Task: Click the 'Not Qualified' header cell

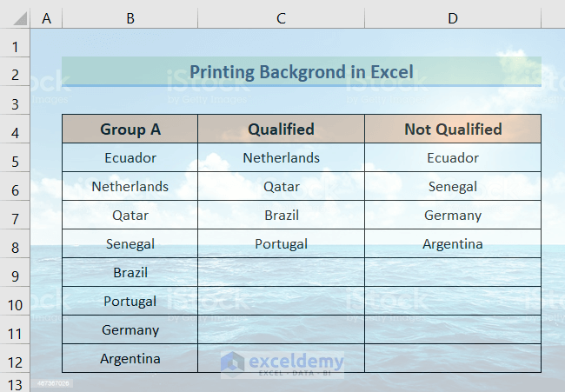Action: point(453,130)
